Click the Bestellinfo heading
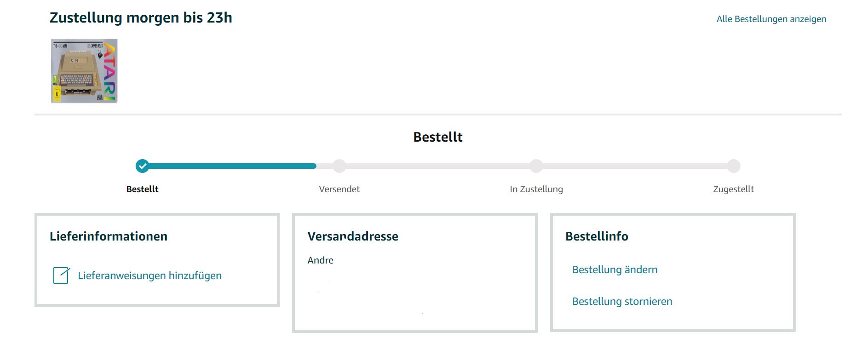Screen dimensions: 868x361 pyautogui.click(x=597, y=236)
